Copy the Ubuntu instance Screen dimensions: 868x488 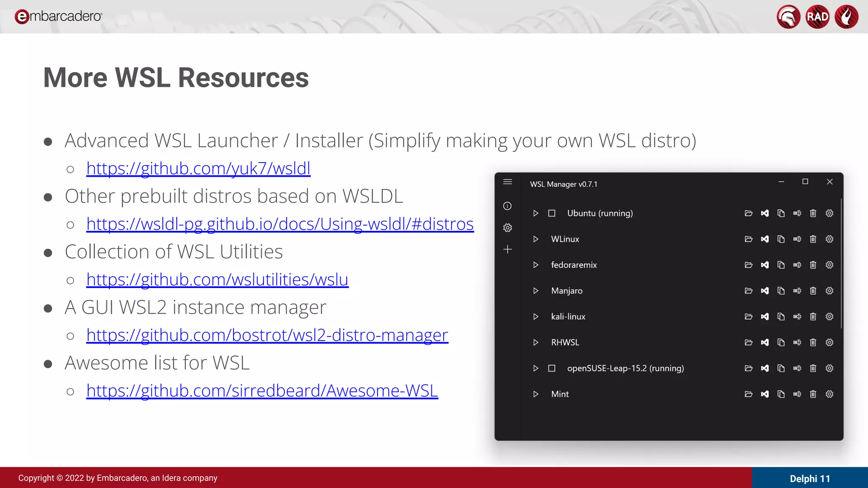(781, 213)
